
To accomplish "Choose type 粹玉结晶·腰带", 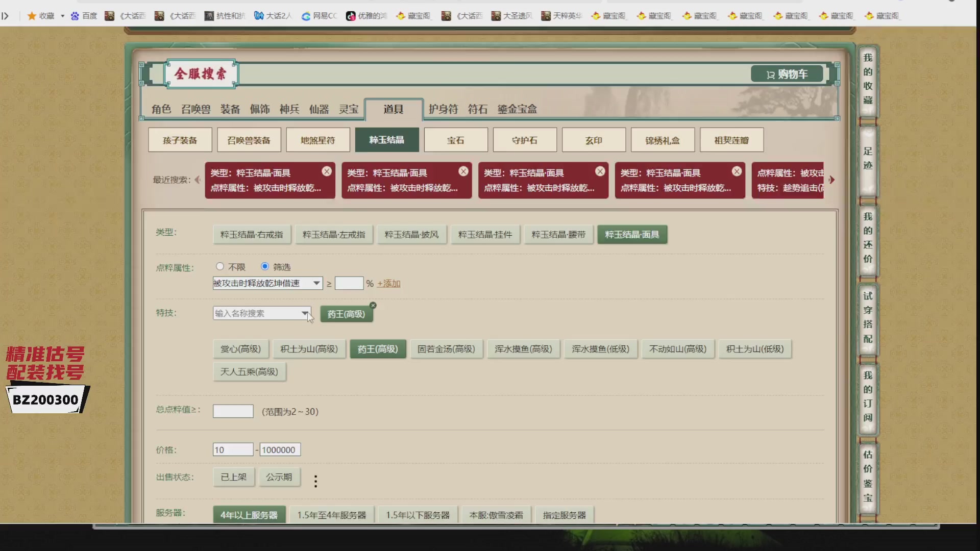I will tap(558, 235).
